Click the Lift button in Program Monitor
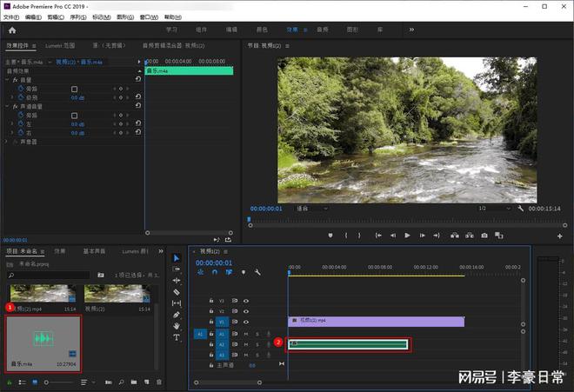This screenshot has height=392, width=574. 455,236
